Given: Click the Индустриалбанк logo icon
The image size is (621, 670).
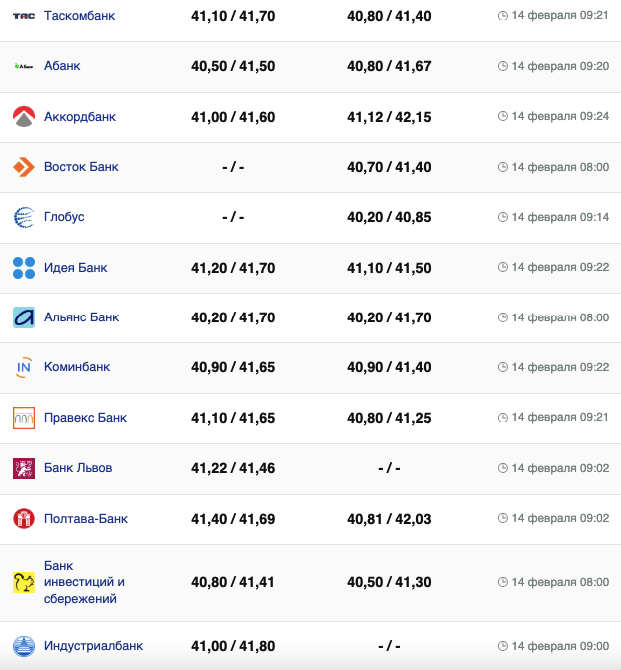Looking at the screenshot, I should click(x=24, y=646).
